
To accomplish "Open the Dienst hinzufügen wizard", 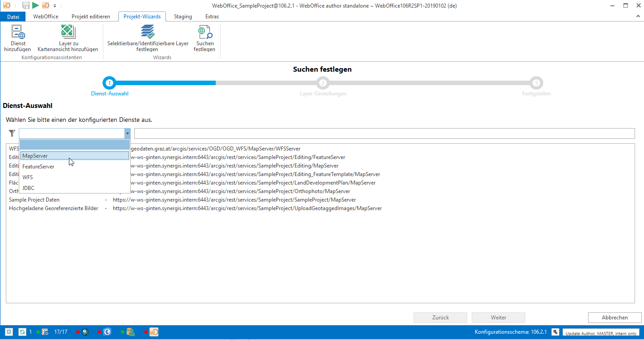I will [x=17, y=38].
